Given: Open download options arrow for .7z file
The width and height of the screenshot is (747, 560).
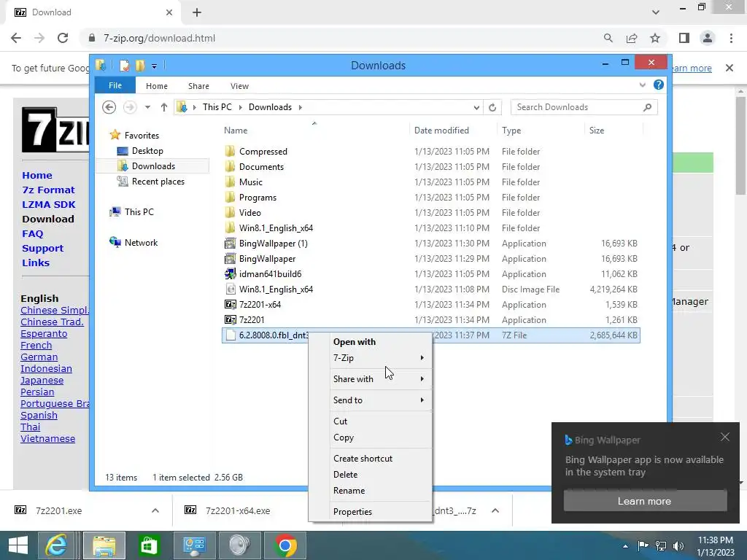Looking at the screenshot, I should click(495, 510).
